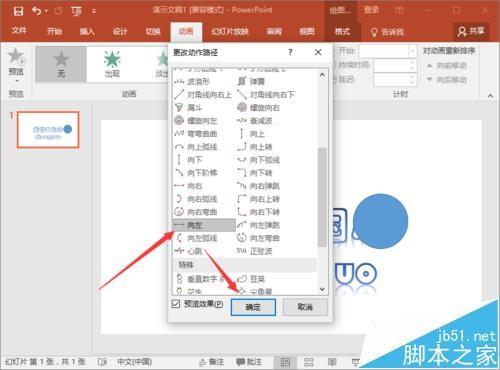Choose the 向右上转 motion path
The width and height of the screenshot is (500, 370).
(x=258, y=199)
